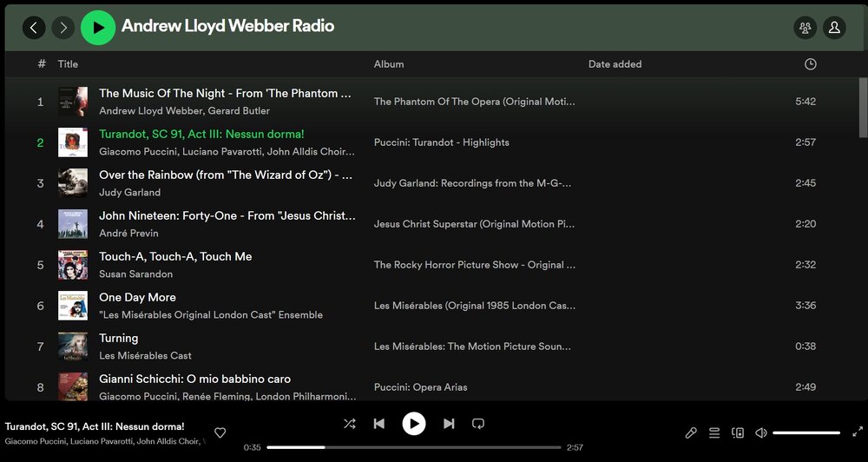Viewport: 868px width, 462px height.
Task: Open album The Rocky Horror Picture Show
Action: [x=475, y=265]
